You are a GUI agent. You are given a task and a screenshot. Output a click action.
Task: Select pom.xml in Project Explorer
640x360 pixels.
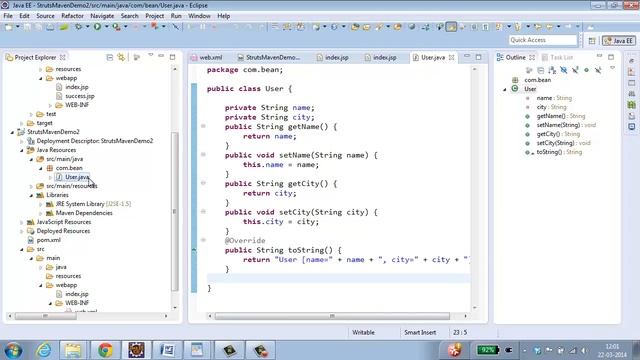[x=49, y=240]
